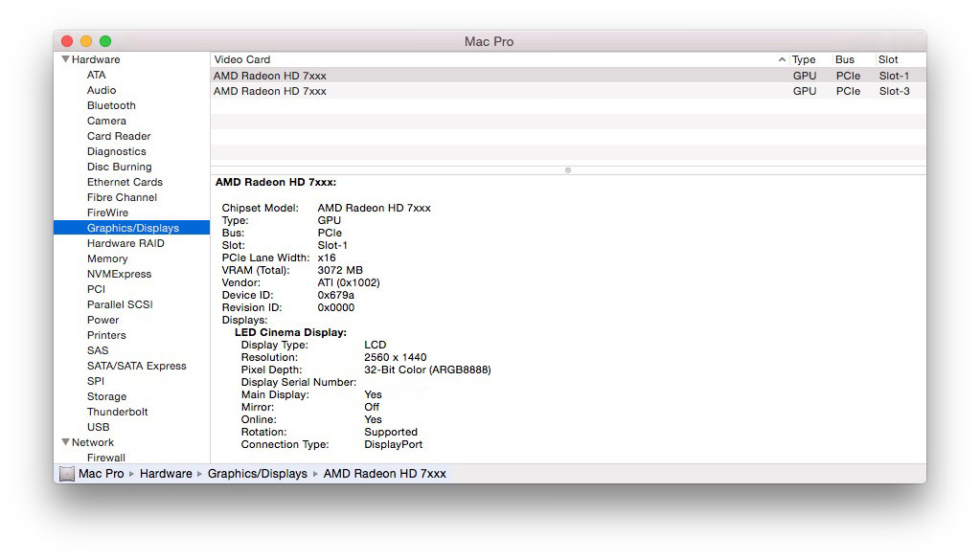Close the Mac Pro window

pyautogui.click(x=67, y=41)
